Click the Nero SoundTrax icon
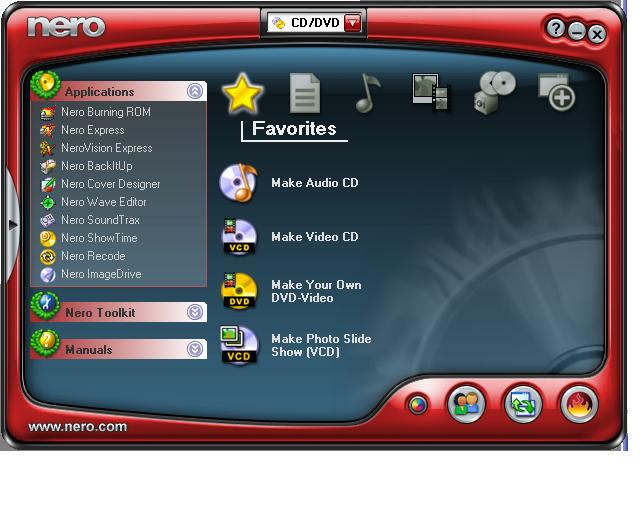The width and height of the screenshot is (640, 512). coord(48,220)
